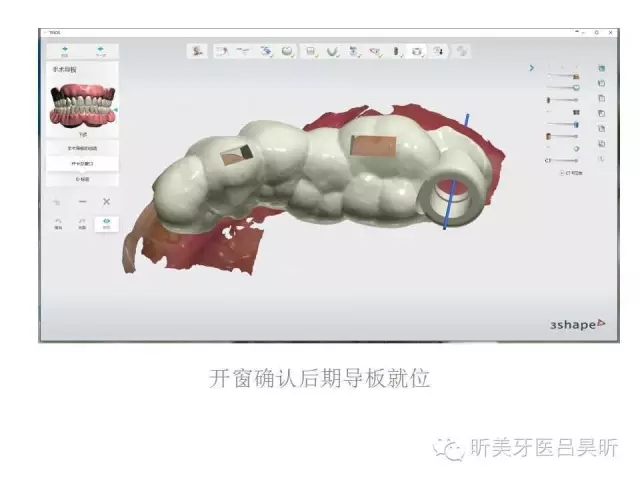The image size is (640, 480).
Task: Select the top view-cube icon on right edge
Action: 601,69
